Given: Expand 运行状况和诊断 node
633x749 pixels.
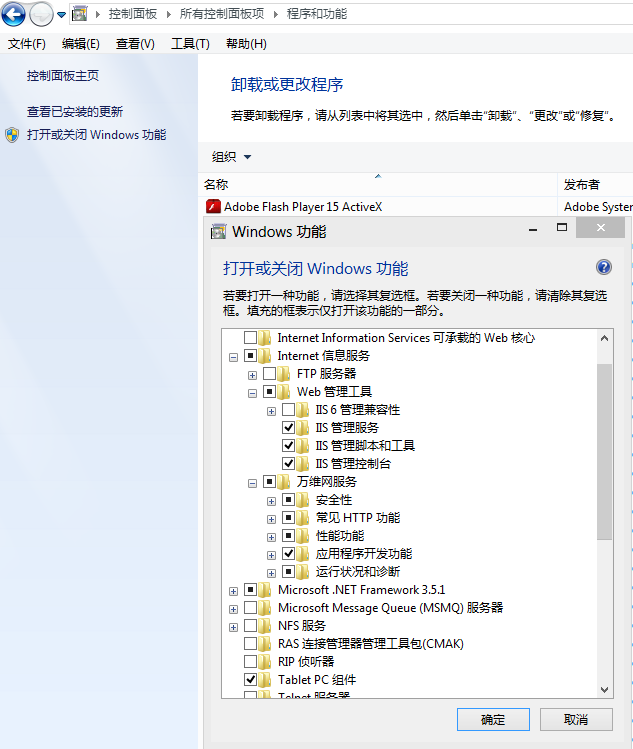Looking at the screenshot, I should (271, 574).
